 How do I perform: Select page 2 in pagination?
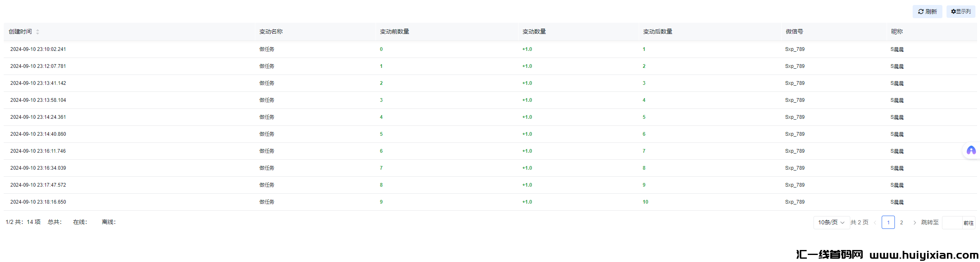tap(901, 222)
